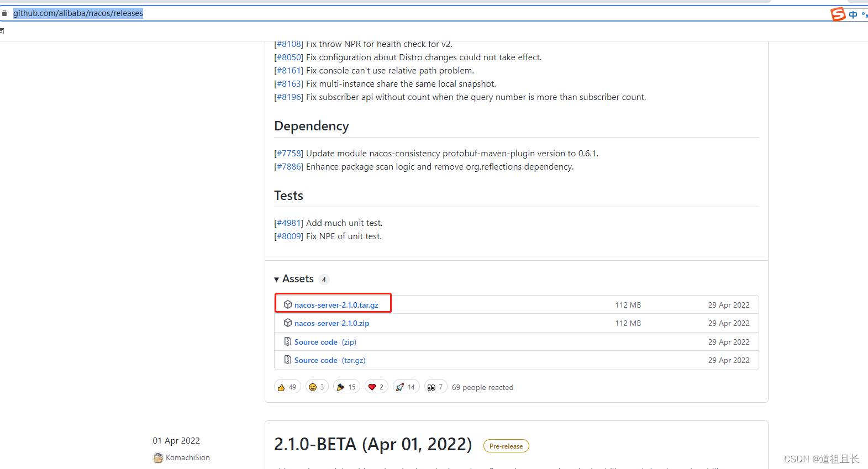Click the Tests heading

click(288, 196)
